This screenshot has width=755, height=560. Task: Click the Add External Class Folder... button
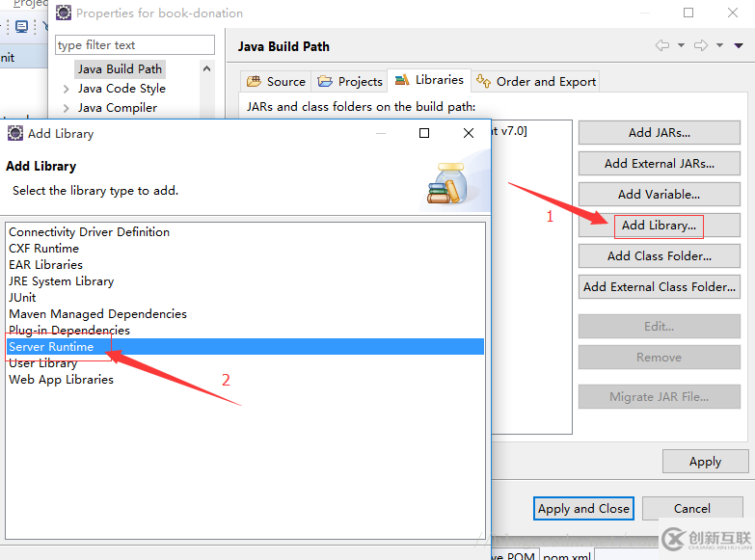[660, 286]
